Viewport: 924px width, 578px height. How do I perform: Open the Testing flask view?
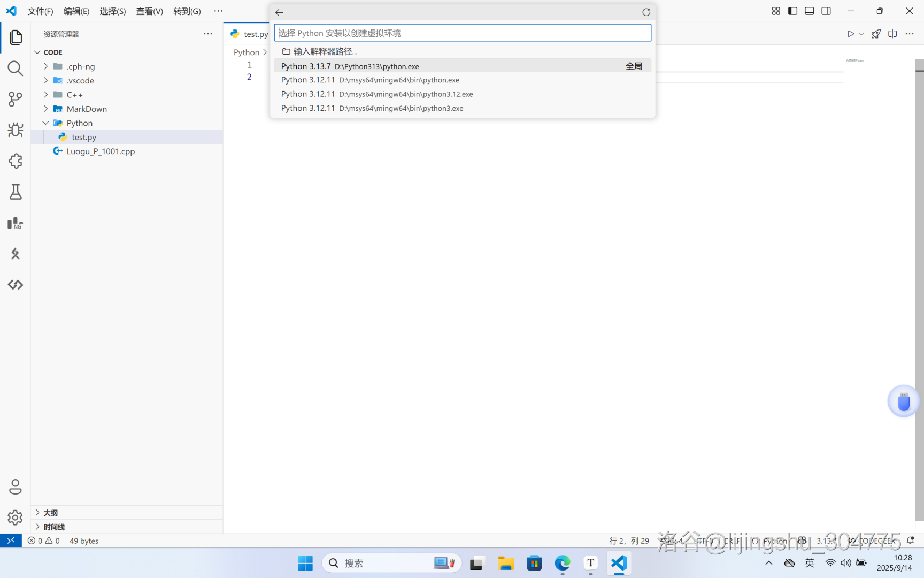(15, 192)
